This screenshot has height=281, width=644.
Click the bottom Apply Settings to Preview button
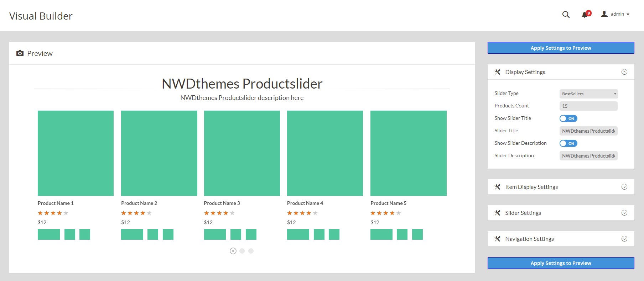pos(561,263)
